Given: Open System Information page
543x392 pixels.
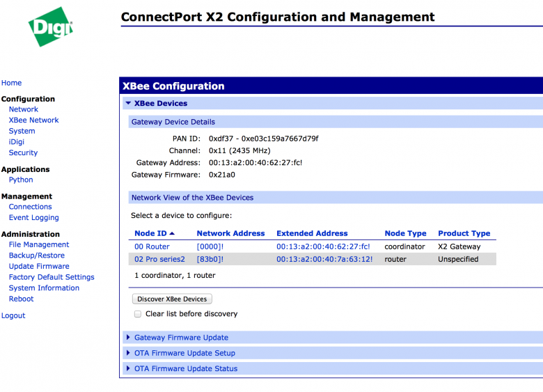Looking at the screenshot, I should pyautogui.click(x=44, y=288).
